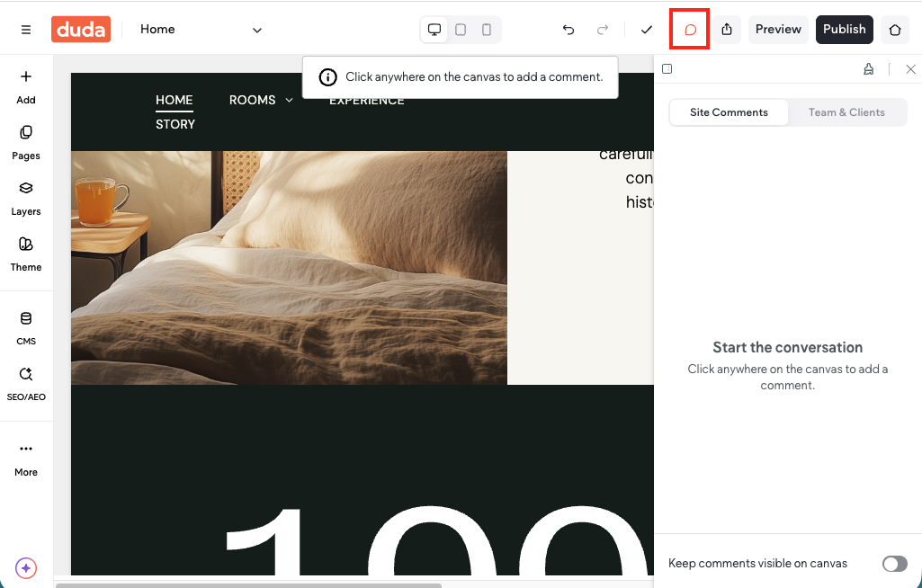Click the clean brush icon in comments panel
This screenshot has width=922, height=588.
(x=869, y=69)
